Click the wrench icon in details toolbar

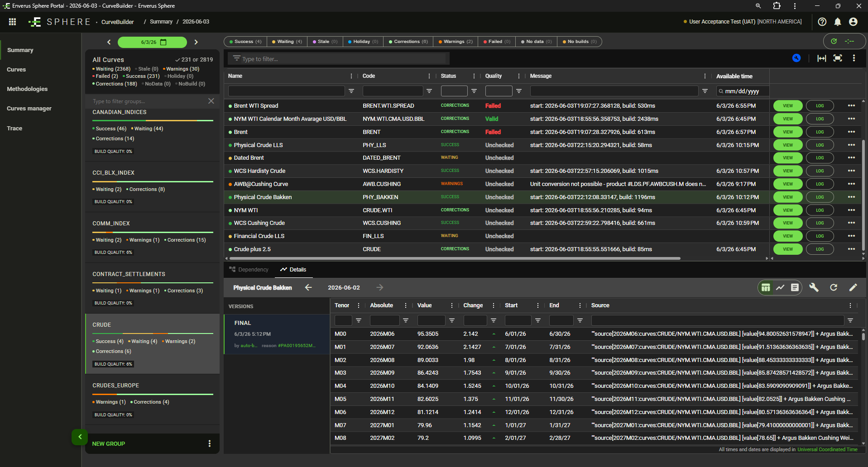point(814,287)
